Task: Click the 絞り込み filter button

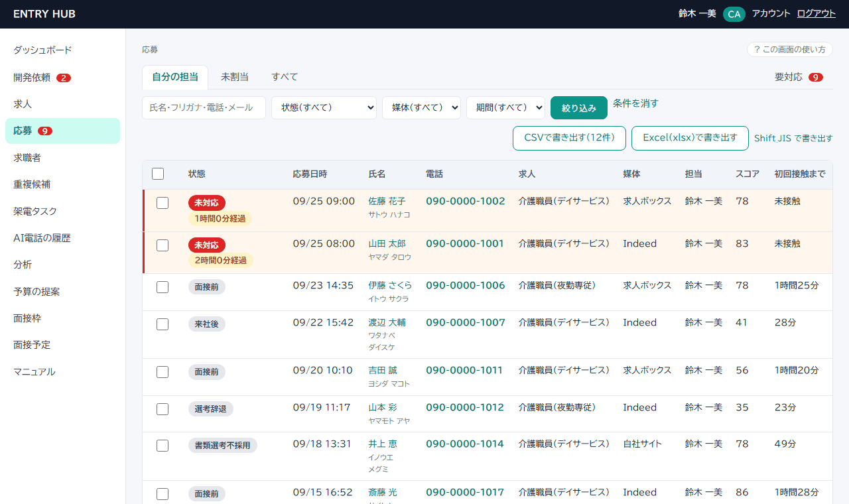Action: coord(579,107)
